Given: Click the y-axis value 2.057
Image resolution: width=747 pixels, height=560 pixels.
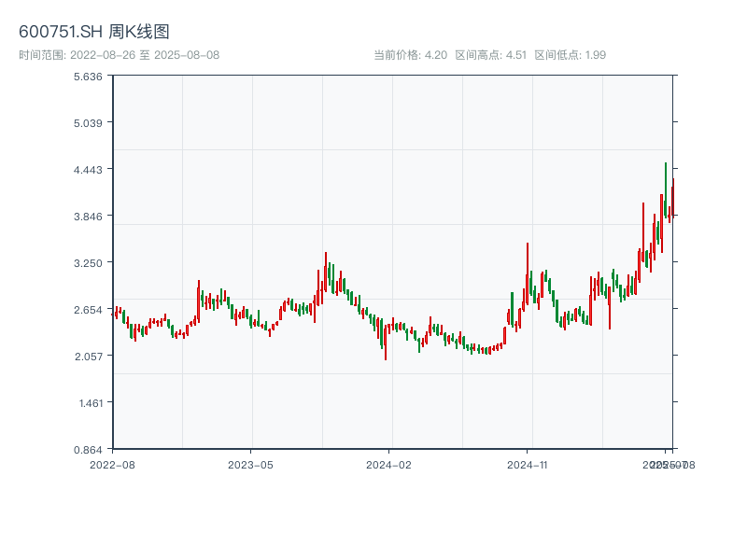Looking at the screenshot, I should 88,357.
